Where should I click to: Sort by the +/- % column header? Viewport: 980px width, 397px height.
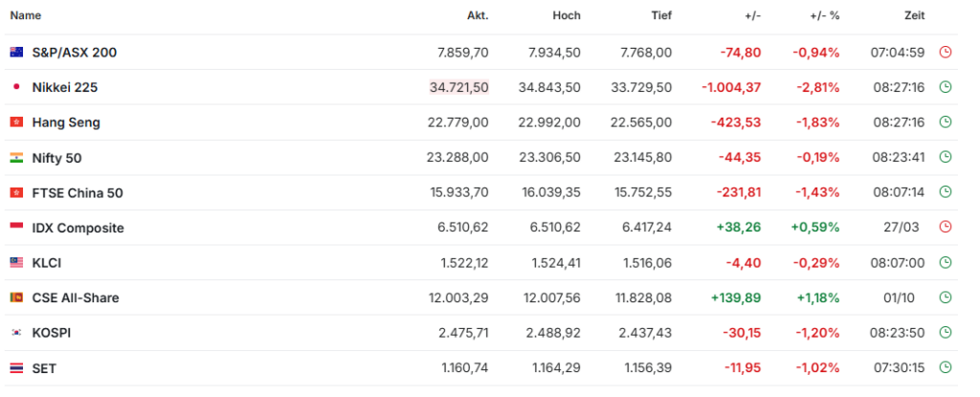(824, 15)
